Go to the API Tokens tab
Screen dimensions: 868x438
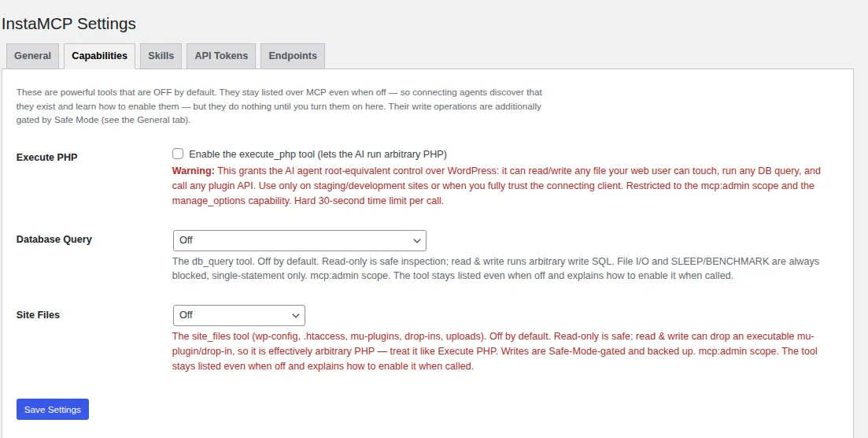click(x=221, y=56)
